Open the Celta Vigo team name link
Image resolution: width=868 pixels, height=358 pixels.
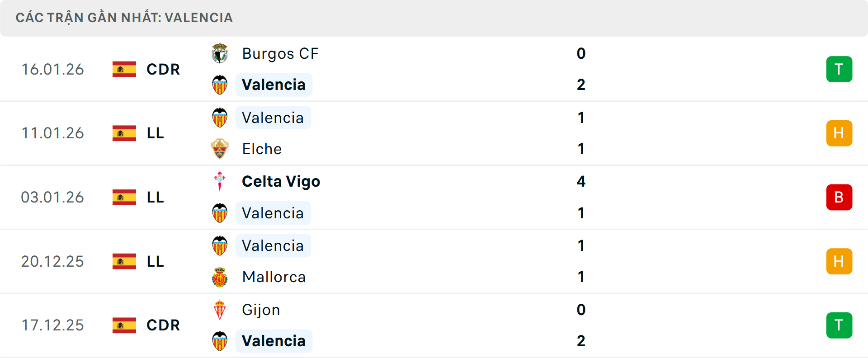click(281, 181)
